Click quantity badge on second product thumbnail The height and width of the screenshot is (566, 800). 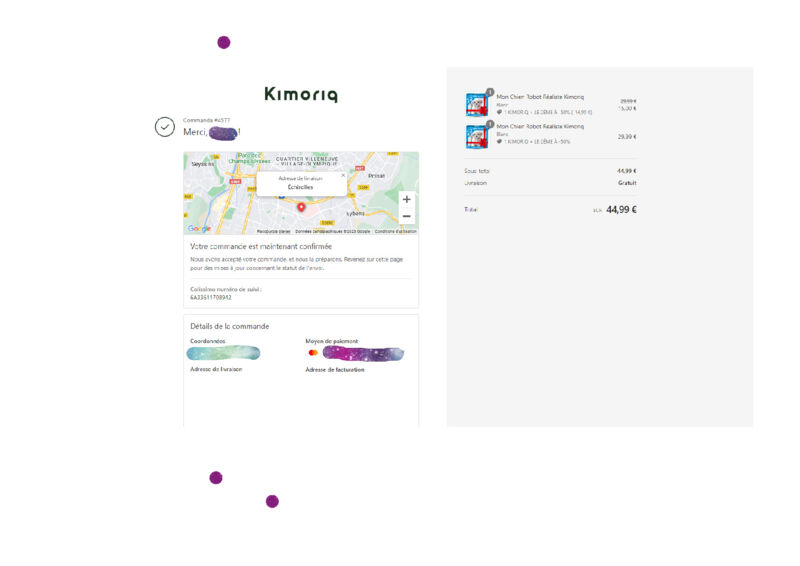[490, 124]
